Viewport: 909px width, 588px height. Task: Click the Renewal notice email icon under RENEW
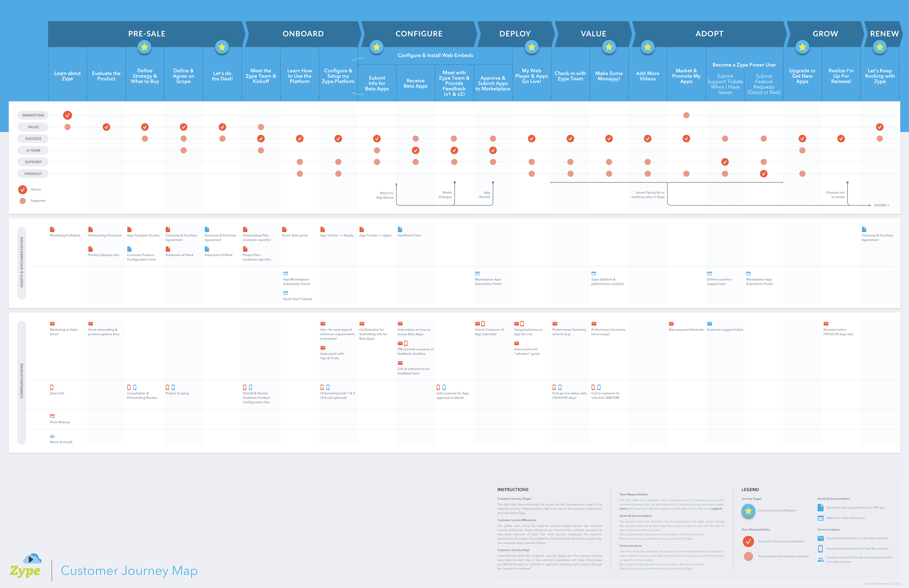tap(825, 324)
